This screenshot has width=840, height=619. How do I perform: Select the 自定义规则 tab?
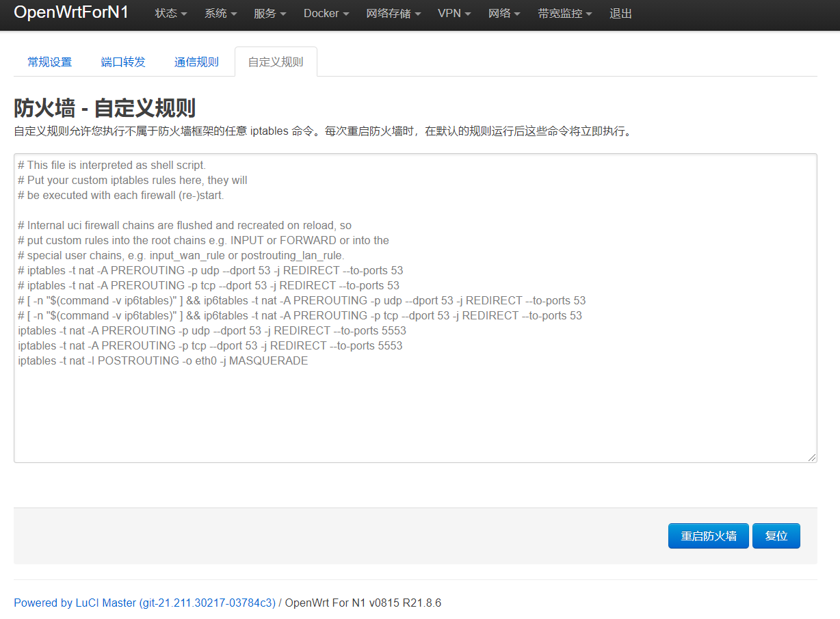[276, 62]
